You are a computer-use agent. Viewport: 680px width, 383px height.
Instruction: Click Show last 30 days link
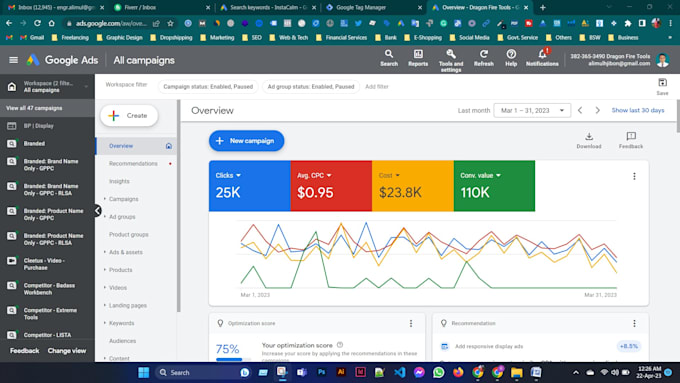coord(638,110)
